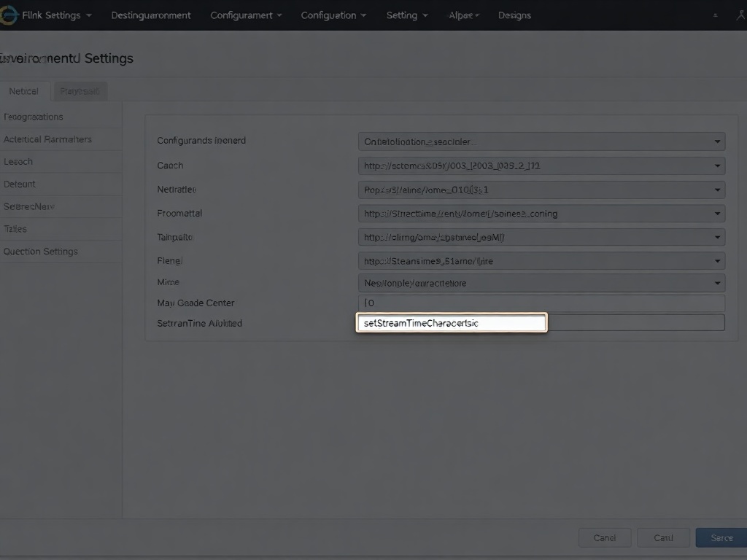This screenshot has height=560, width=747.
Task: Expand the Tainpalto dropdown
Action: (541, 237)
